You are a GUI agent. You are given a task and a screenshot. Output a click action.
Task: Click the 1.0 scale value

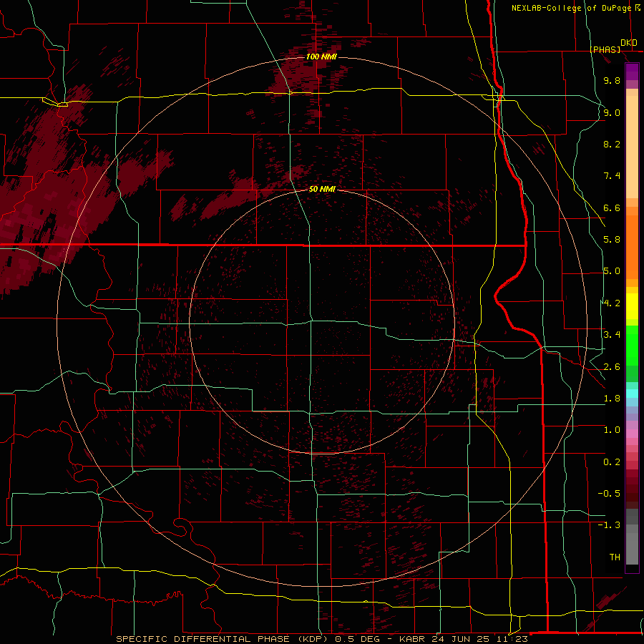click(x=612, y=430)
